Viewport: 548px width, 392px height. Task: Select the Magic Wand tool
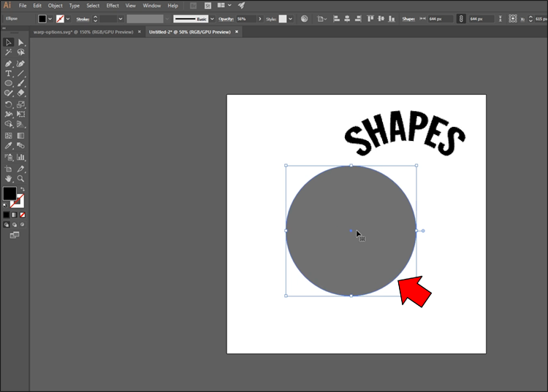click(x=9, y=53)
